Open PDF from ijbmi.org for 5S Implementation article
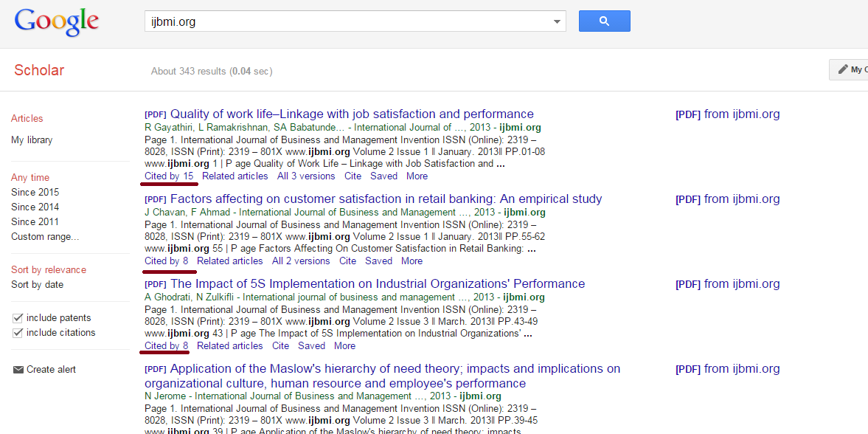Viewport: 868px width, 434px height. pyautogui.click(x=727, y=283)
